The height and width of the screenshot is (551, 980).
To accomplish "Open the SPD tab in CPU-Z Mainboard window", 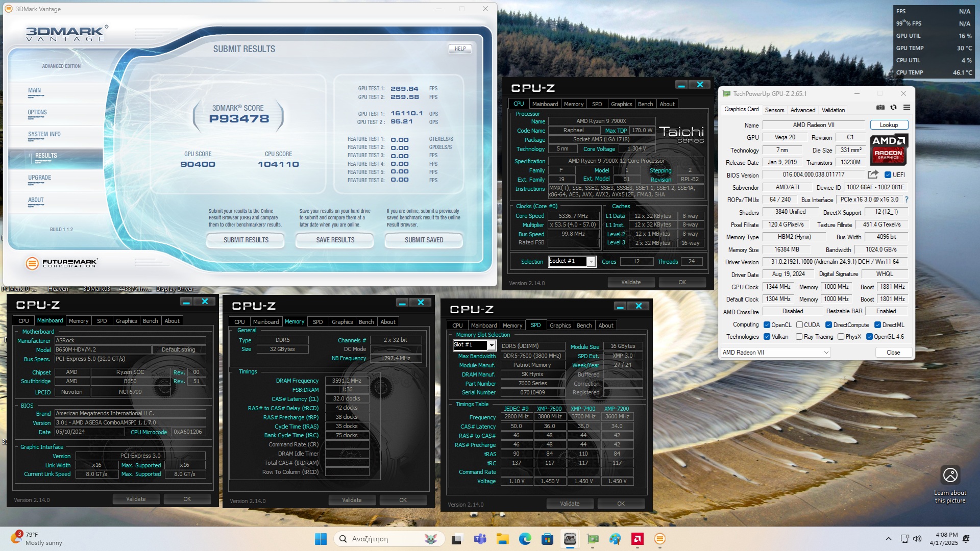I will tap(102, 321).
